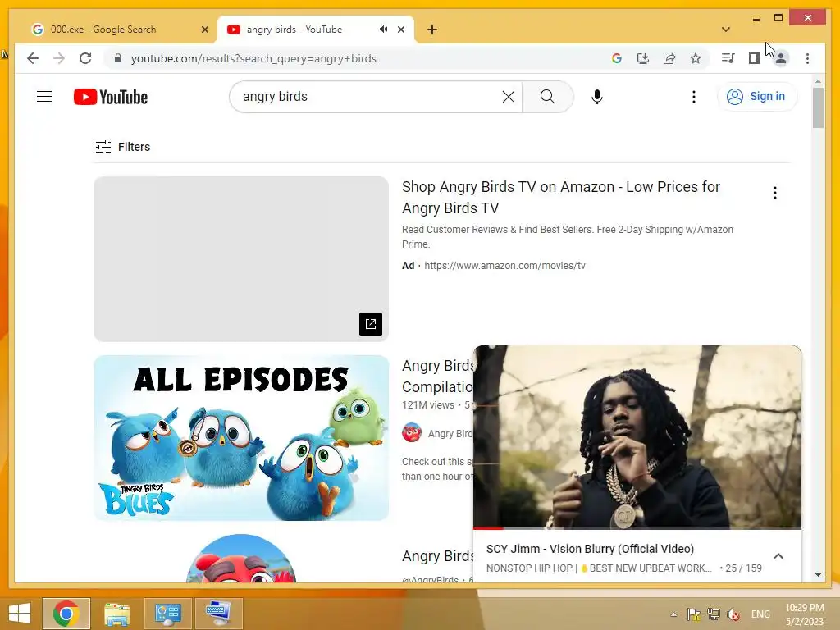Open the YouTube hamburger guide menu
Viewport: 840px width, 630px height.
point(44,97)
